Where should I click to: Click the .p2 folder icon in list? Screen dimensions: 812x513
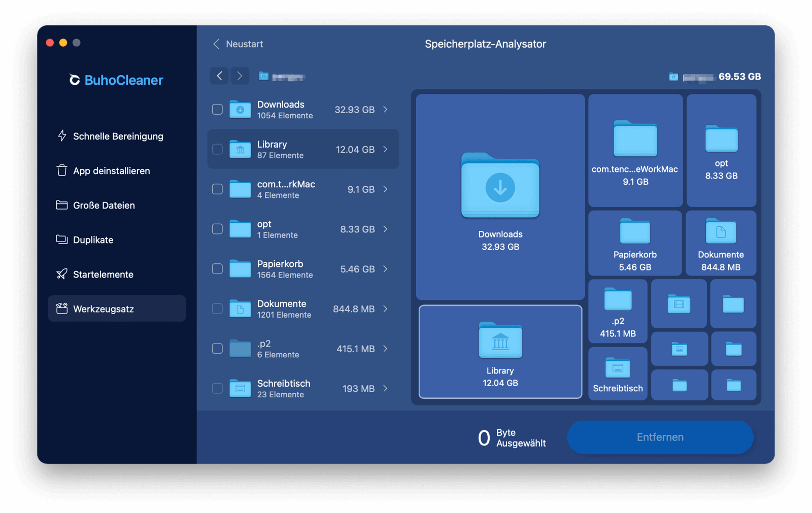[x=240, y=349]
